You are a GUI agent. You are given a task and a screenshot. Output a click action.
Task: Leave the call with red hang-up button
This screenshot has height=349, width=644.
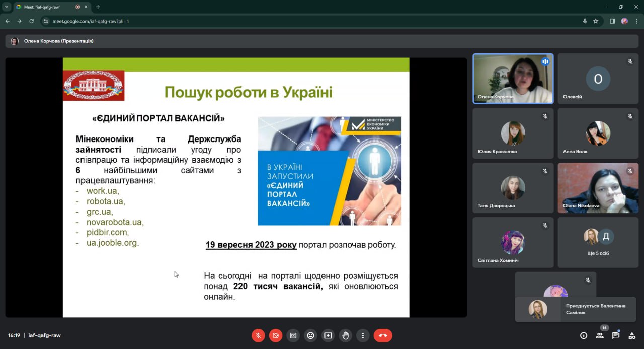383,335
